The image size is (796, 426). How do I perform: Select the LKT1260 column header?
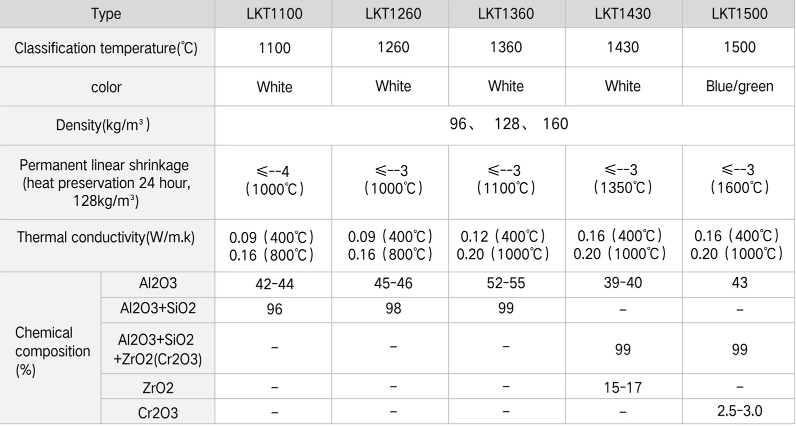[392, 14]
